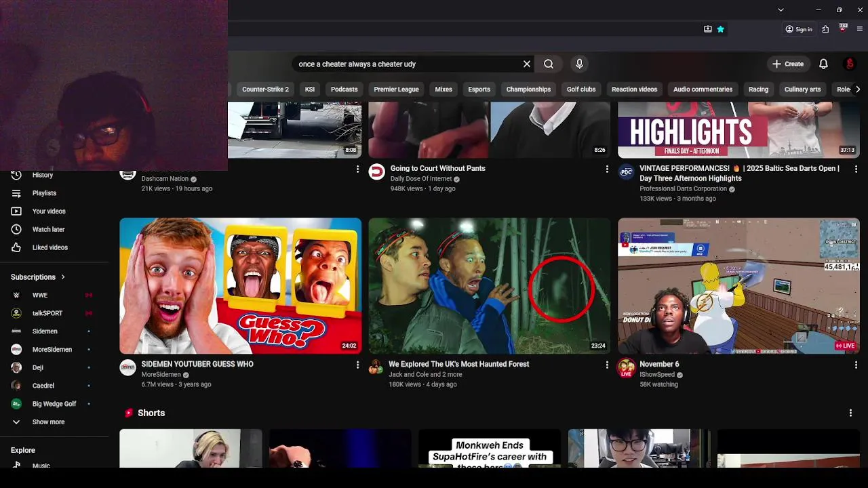Select the Counter-Strike 2 chip
The width and height of the screenshot is (868, 488).
coord(265,89)
